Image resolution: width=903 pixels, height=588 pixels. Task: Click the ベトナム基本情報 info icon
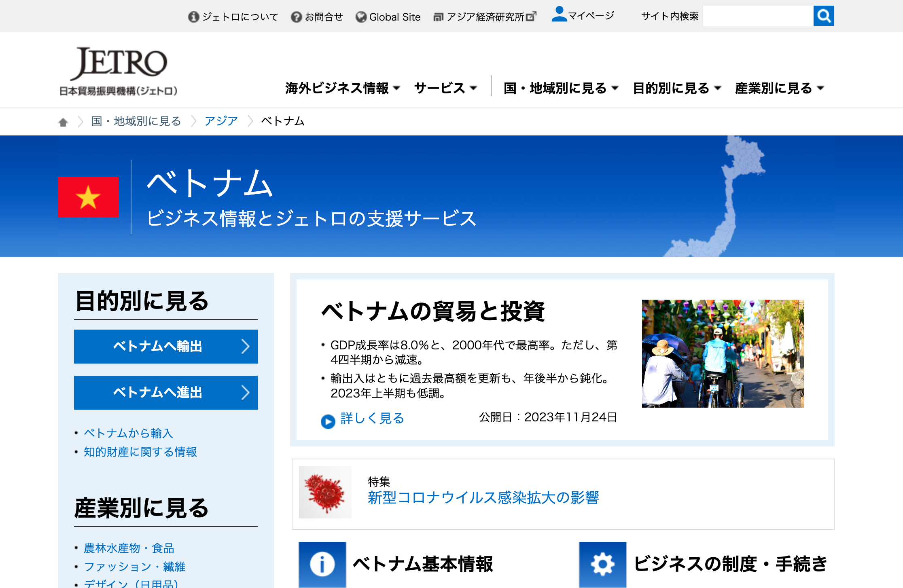(x=322, y=564)
